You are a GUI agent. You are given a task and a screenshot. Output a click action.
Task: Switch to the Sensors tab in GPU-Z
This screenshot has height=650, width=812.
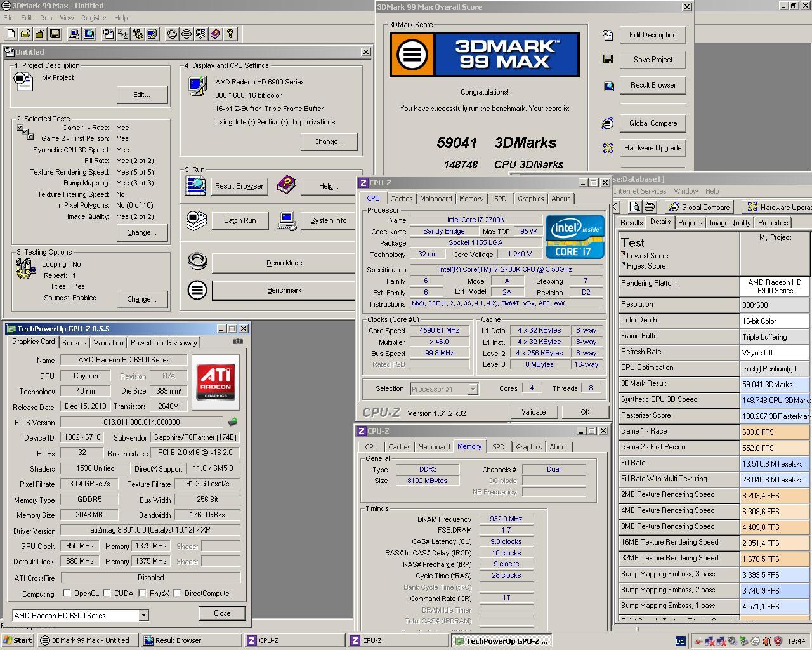[74, 343]
